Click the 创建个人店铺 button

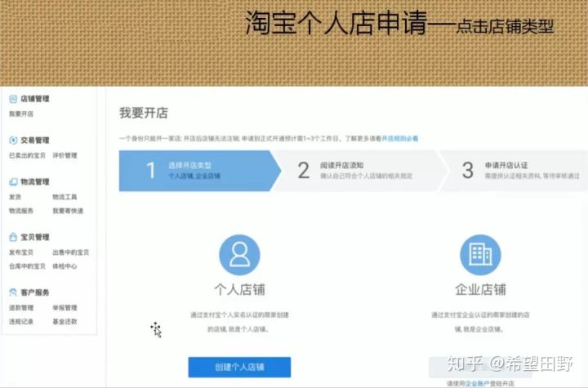click(x=239, y=367)
